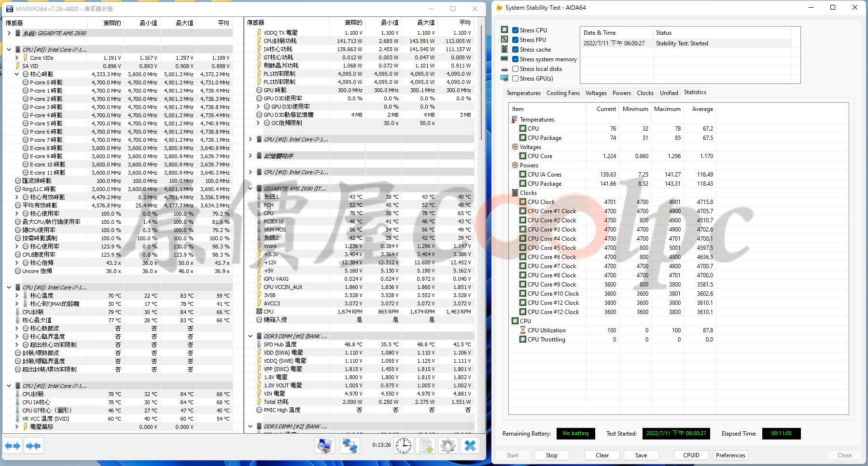Click the expand columns arrows icon
The image size is (868, 466).
(x=13, y=446)
